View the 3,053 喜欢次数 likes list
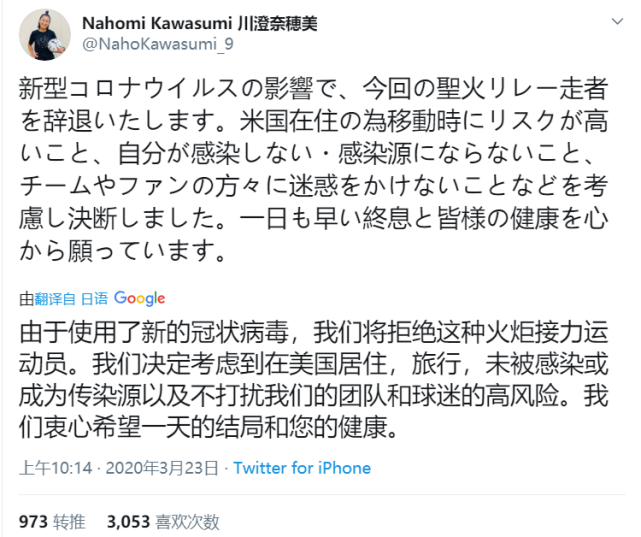Viewport: 641px width, 537px height. [162, 520]
